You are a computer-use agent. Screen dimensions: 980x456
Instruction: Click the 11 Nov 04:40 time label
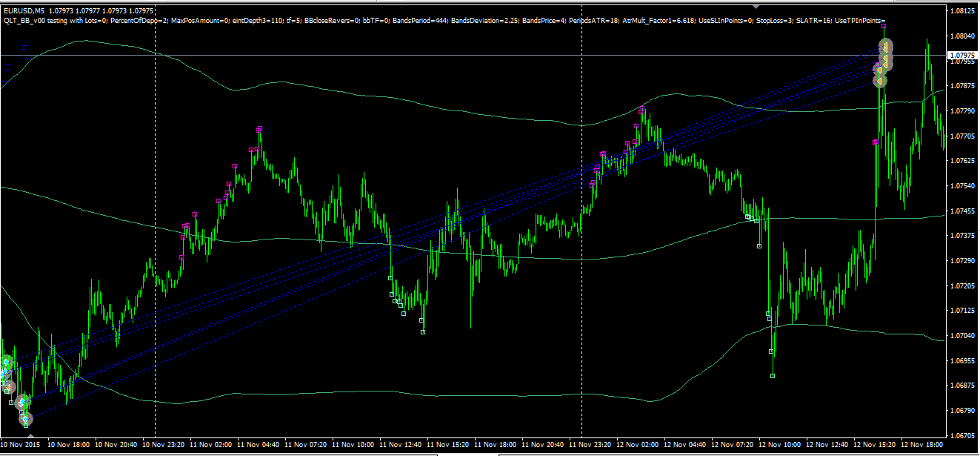point(259,445)
